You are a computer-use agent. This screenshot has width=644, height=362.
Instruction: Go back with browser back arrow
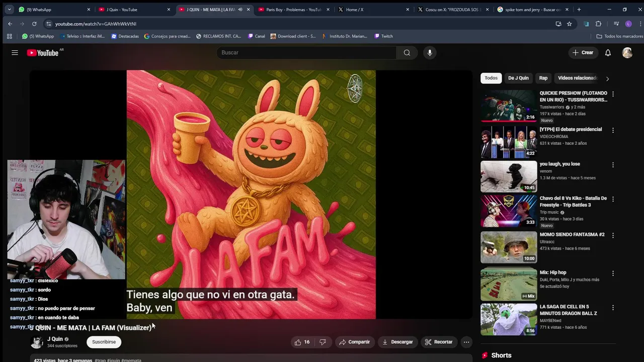(10, 24)
